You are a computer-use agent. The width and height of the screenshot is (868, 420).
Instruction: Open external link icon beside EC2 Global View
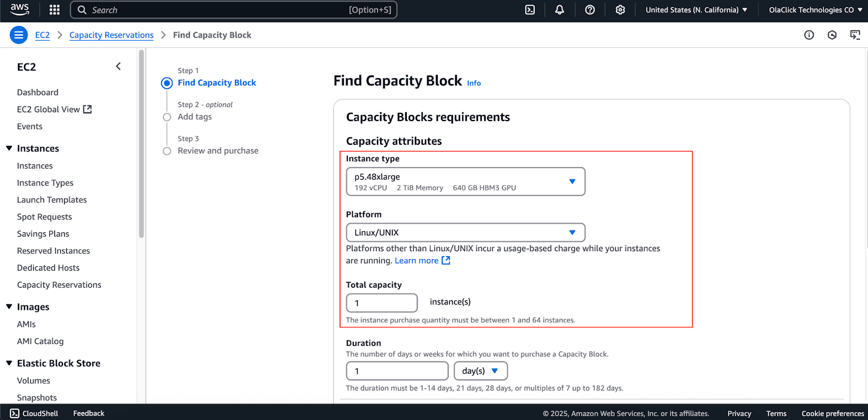coord(87,109)
